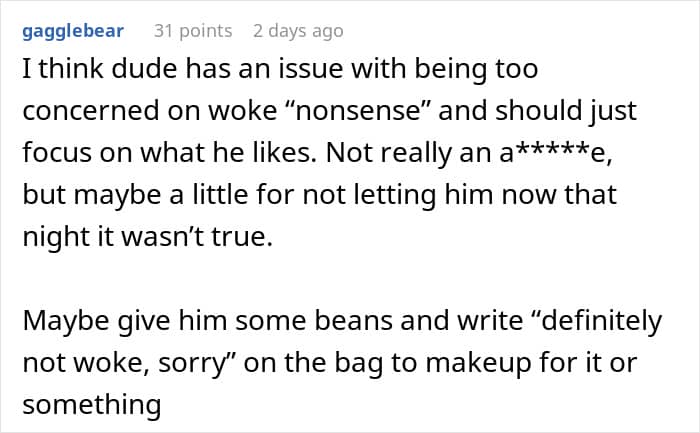This screenshot has height=433, width=700.
Task: Open the "2 days ago" timestamp permalink
Action: tap(298, 31)
